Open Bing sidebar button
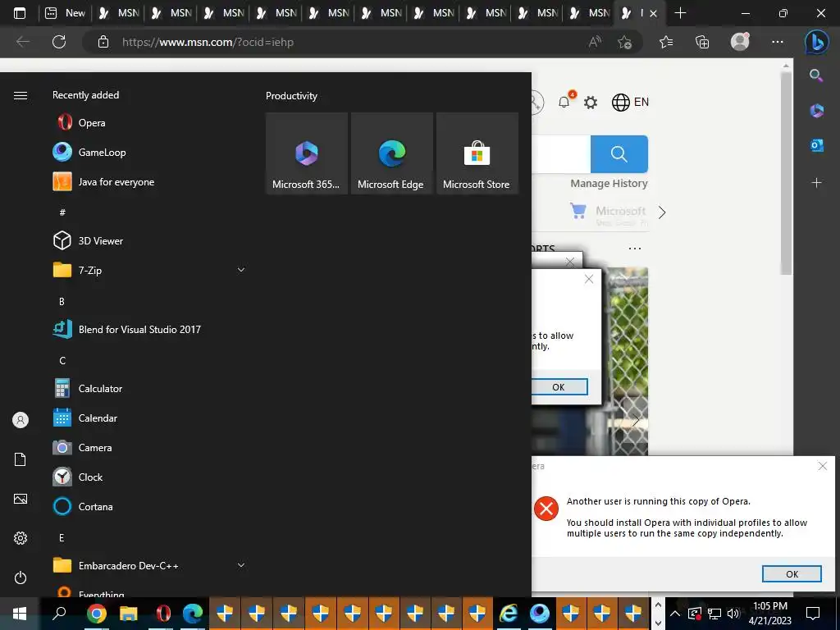Image resolution: width=840 pixels, height=630 pixels. 816,42
